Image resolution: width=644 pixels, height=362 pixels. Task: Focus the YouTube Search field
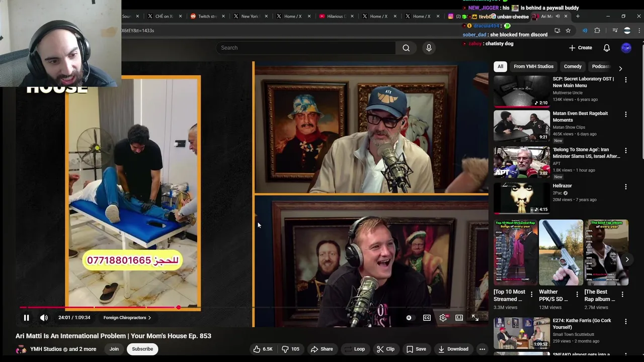305,48
